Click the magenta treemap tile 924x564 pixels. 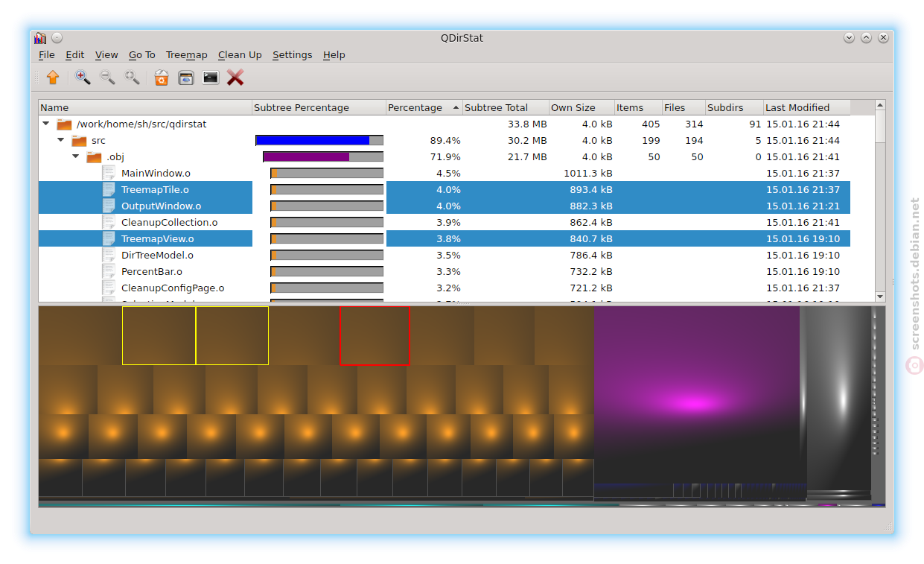pos(696,395)
